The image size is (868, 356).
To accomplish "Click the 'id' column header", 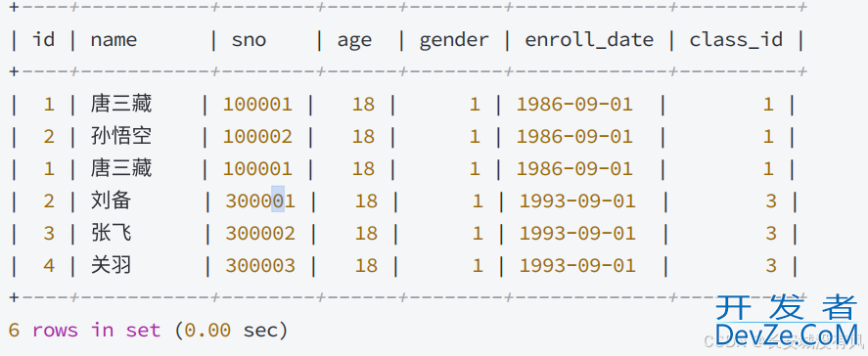I will 43,39.
